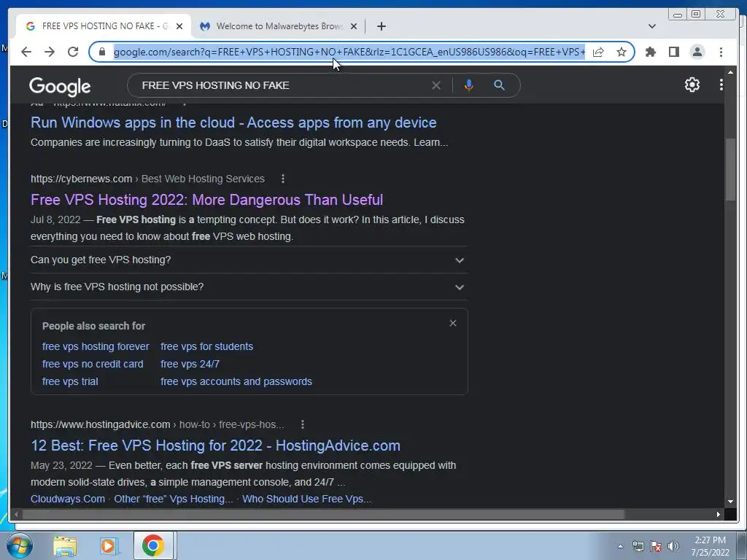Screen dimensions: 747x560
Task: Go back using the browser back arrow
Action: tap(26, 52)
